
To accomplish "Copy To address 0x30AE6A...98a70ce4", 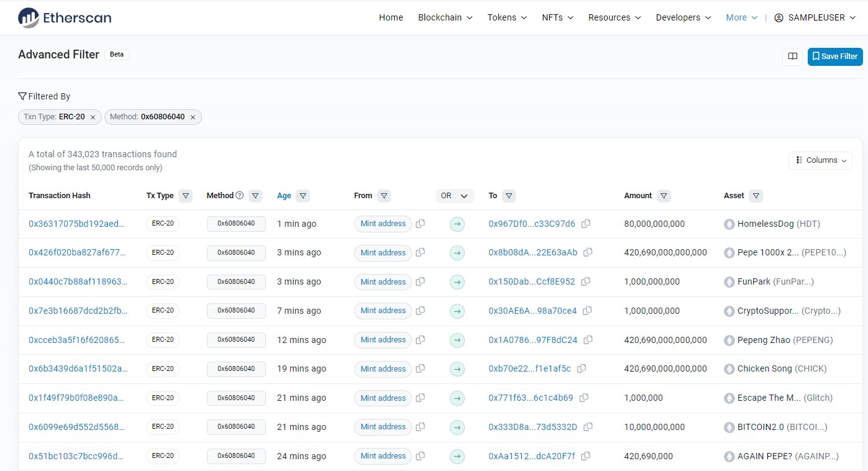I will tap(587, 311).
